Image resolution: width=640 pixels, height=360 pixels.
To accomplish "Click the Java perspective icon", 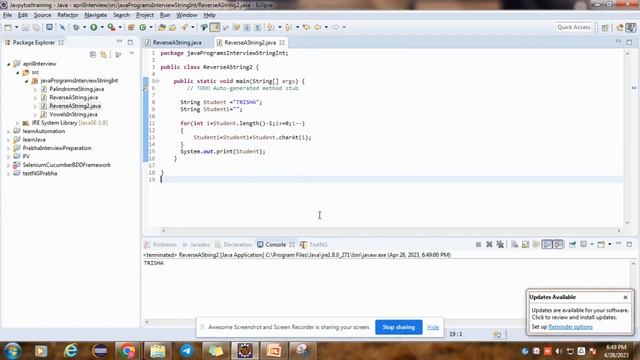I will (631, 27).
